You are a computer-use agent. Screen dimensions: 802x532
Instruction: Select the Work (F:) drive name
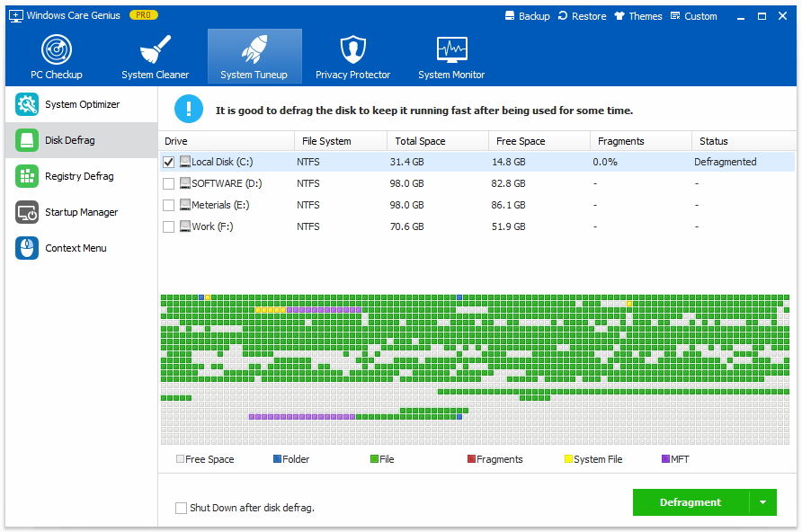[x=212, y=226]
